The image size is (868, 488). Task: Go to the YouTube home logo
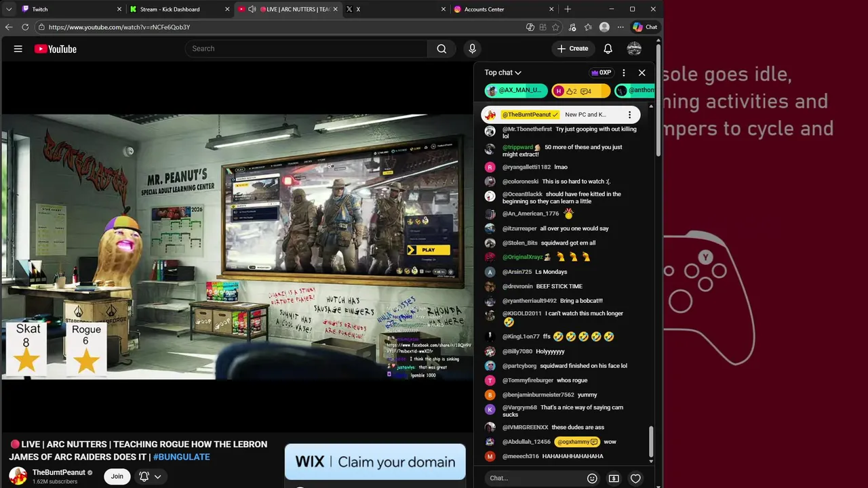56,49
